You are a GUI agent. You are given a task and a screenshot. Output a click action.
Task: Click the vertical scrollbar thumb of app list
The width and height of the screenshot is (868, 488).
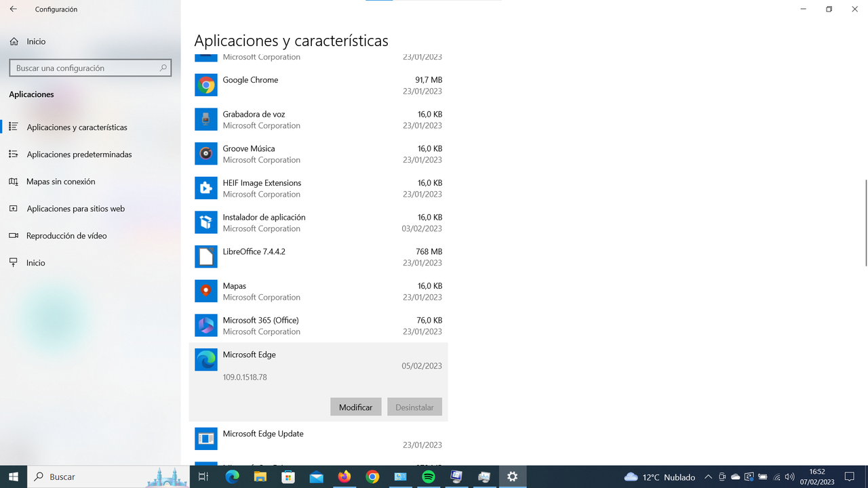tap(865, 224)
